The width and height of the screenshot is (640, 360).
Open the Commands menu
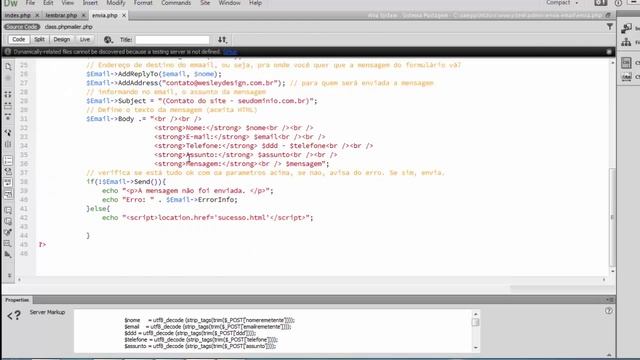click(176, 3)
